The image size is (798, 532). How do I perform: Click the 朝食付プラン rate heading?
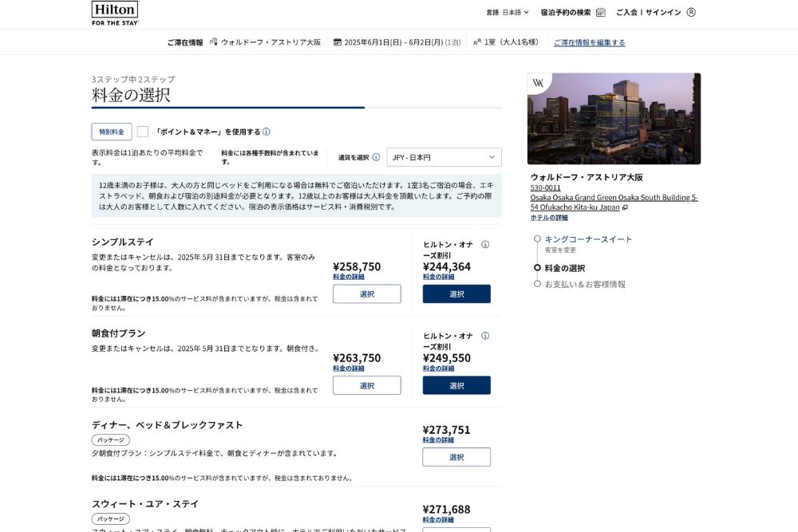tap(119, 333)
